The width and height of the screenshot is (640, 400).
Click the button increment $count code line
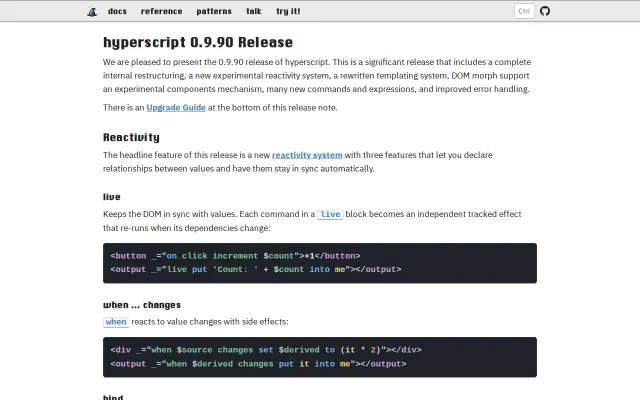point(235,256)
